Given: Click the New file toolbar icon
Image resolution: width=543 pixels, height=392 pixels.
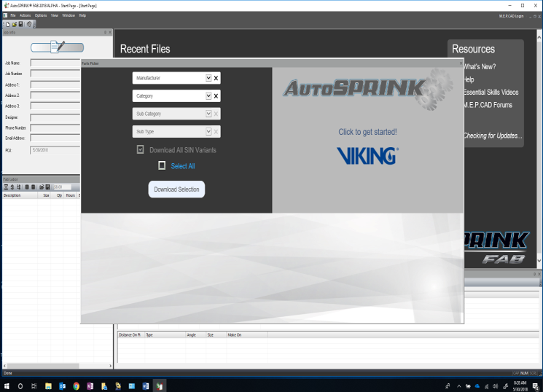Looking at the screenshot, I should [7, 24].
